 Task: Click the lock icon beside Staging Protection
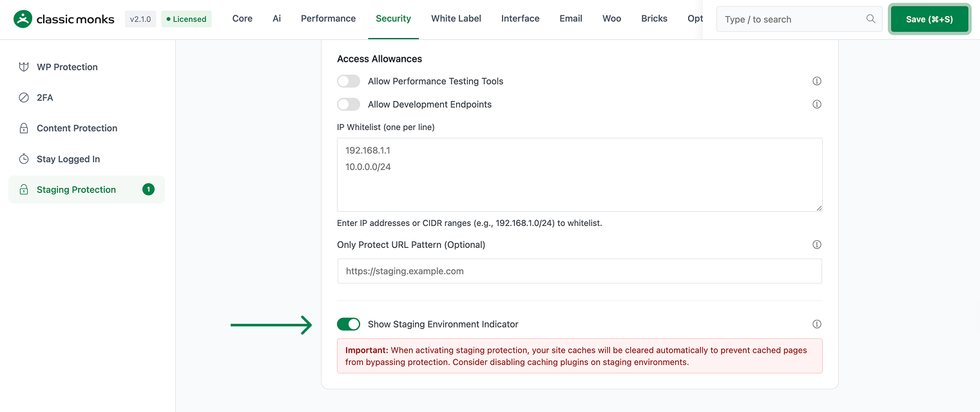tap(24, 190)
